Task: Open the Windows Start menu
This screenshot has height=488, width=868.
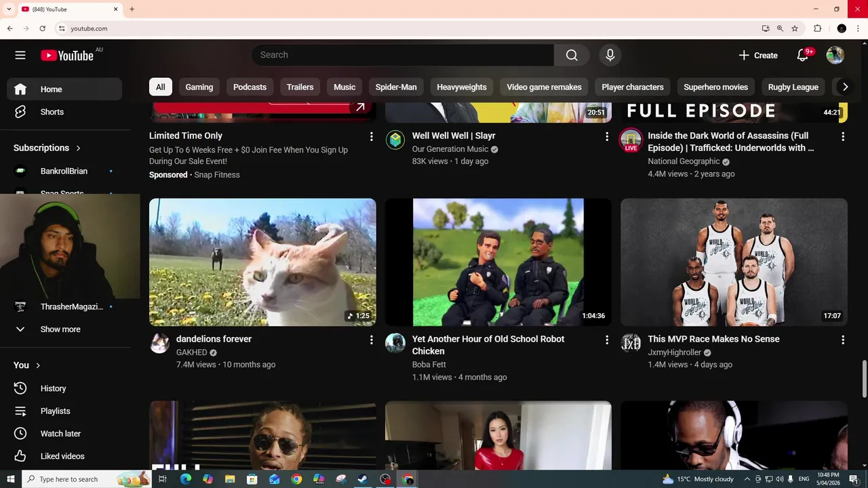Action: pos(10,479)
